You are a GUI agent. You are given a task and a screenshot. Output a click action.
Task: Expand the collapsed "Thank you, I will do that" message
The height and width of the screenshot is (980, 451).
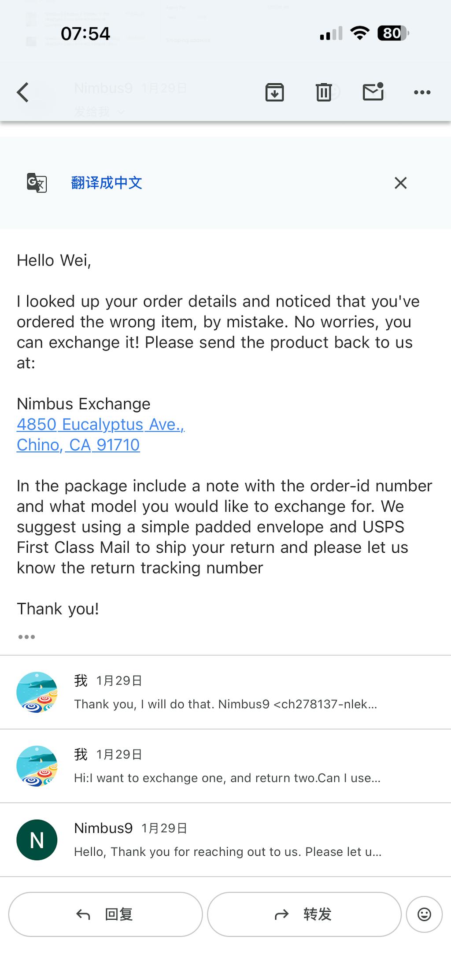[x=225, y=704]
